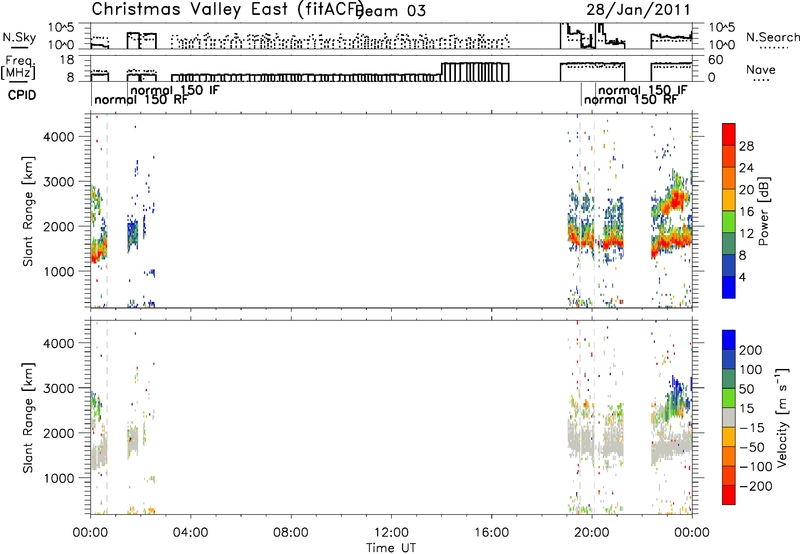The image size is (800, 554).
Task: Click the 'CPID' row label
Action: [22, 95]
